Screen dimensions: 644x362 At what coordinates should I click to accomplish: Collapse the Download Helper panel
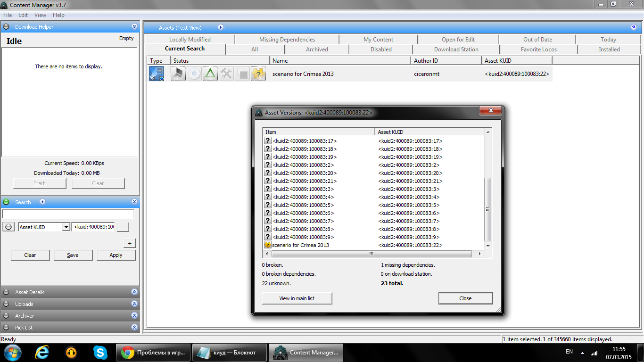(134, 27)
